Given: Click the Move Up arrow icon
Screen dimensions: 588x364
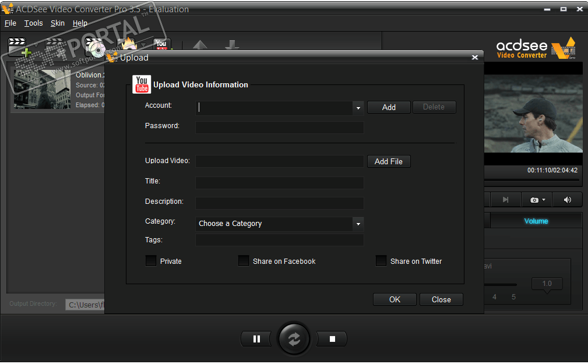Looking at the screenshot, I should [200, 45].
